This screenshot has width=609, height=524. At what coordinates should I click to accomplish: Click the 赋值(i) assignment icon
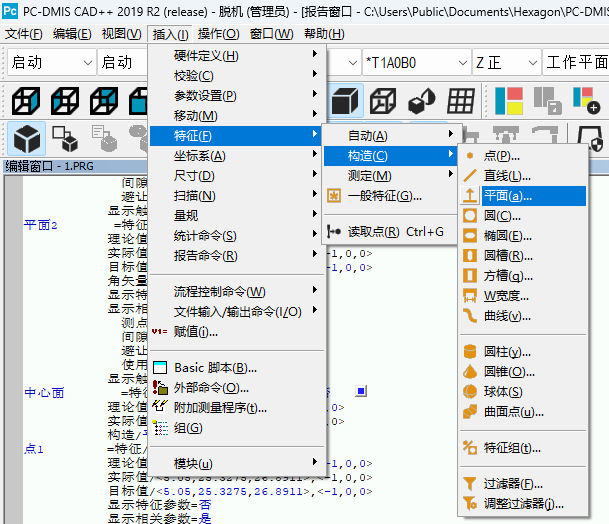click(160, 332)
